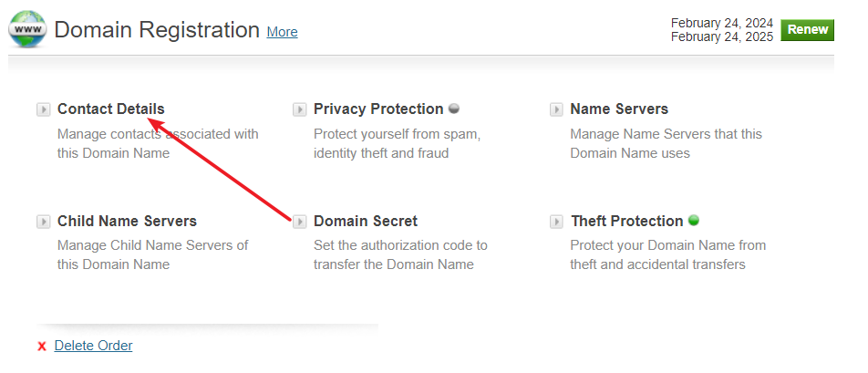Expand the Child Name Servers arrow
868x373 pixels.
point(43,222)
